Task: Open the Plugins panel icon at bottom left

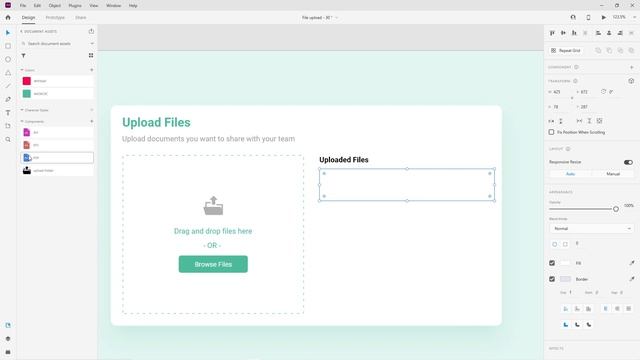Action: pos(8,352)
